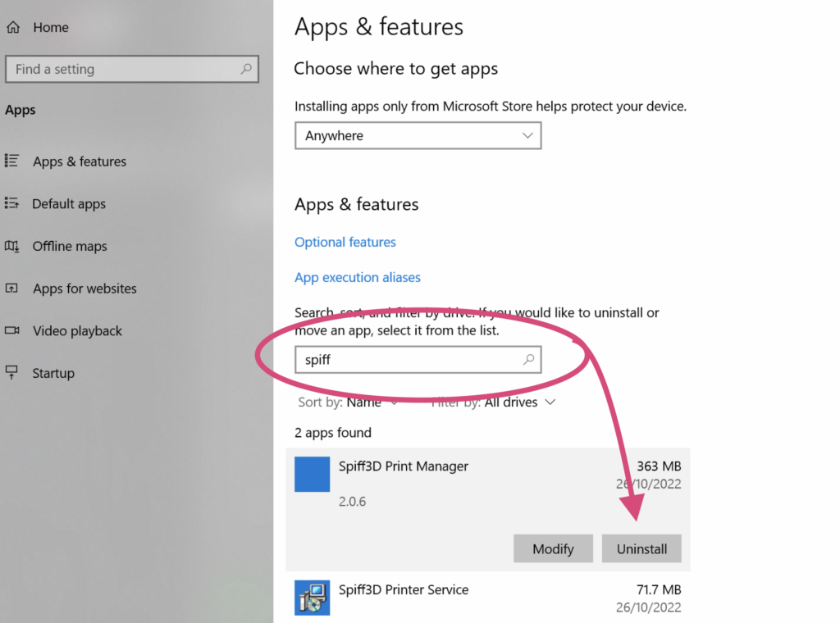The image size is (840, 623).
Task: Uninstall Spiff3D Print Manager
Action: [641, 548]
